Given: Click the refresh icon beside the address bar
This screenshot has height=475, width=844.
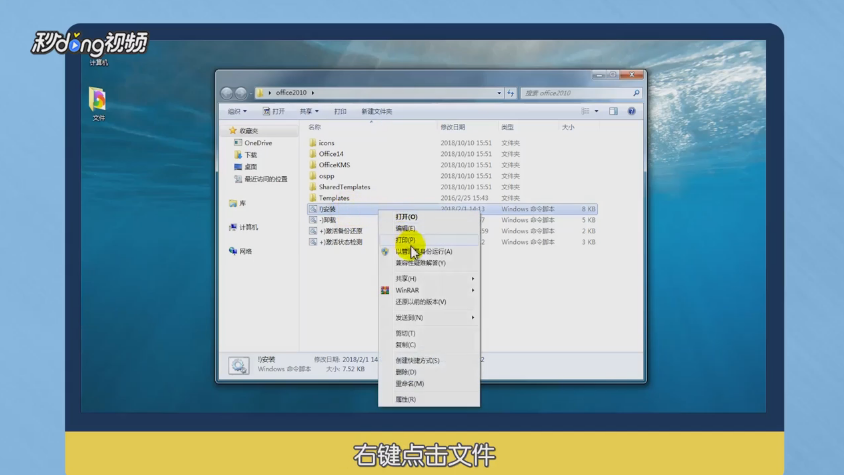Looking at the screenshot, I should pos(511,93).
